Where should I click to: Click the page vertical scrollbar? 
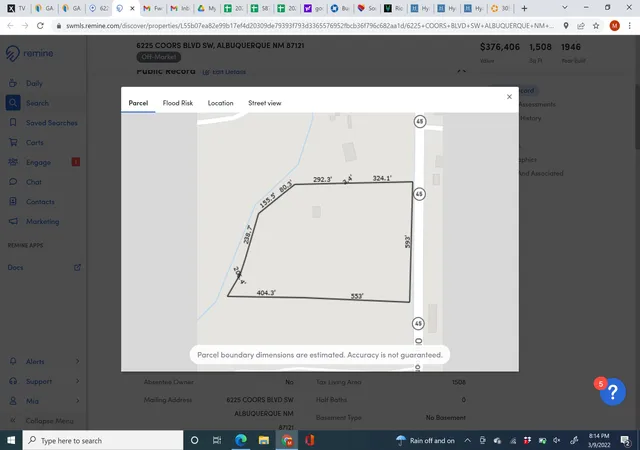[x=637, y=117]
